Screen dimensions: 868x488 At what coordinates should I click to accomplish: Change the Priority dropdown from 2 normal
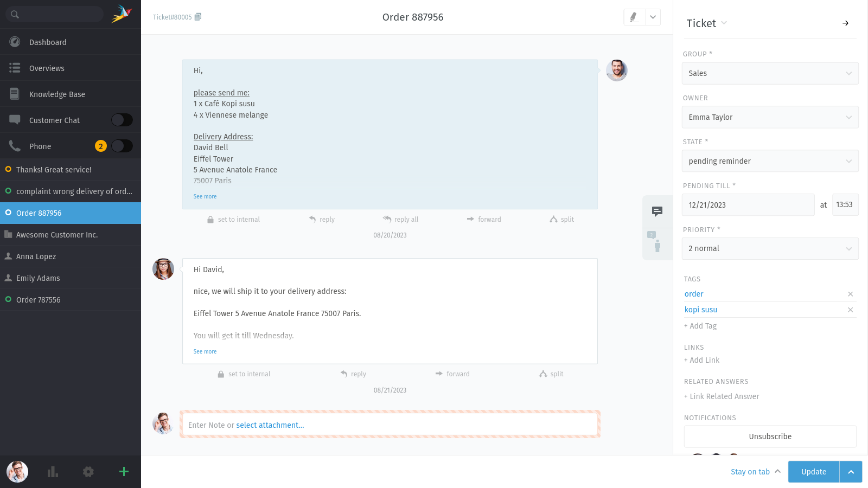(x=770, y=248)
